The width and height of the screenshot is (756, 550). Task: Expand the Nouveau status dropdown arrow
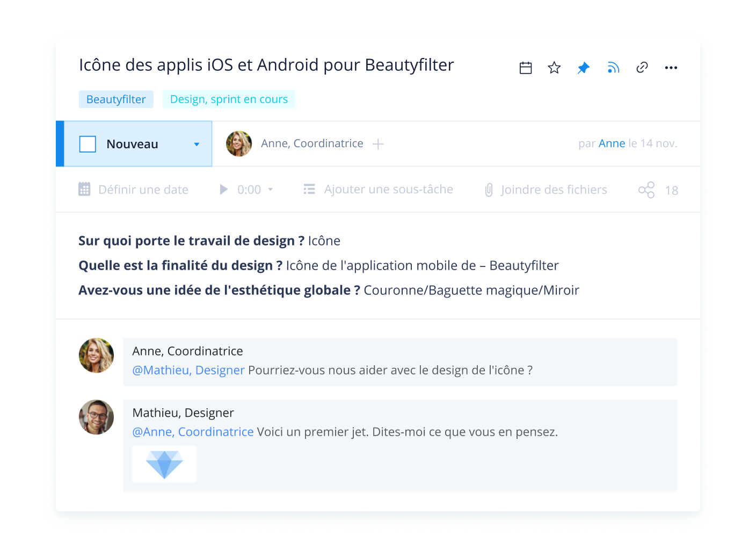pos(197,144)
